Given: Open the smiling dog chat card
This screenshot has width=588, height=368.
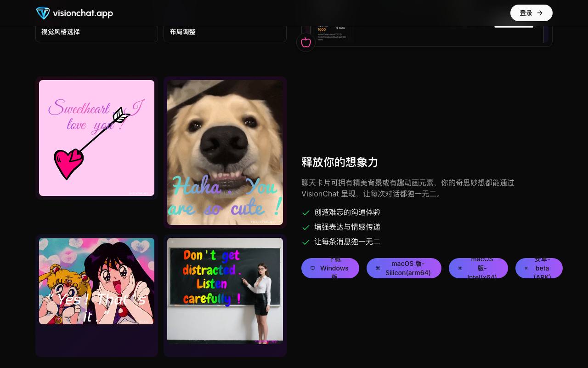Looking at the screenshot, I should coord(225,152).
